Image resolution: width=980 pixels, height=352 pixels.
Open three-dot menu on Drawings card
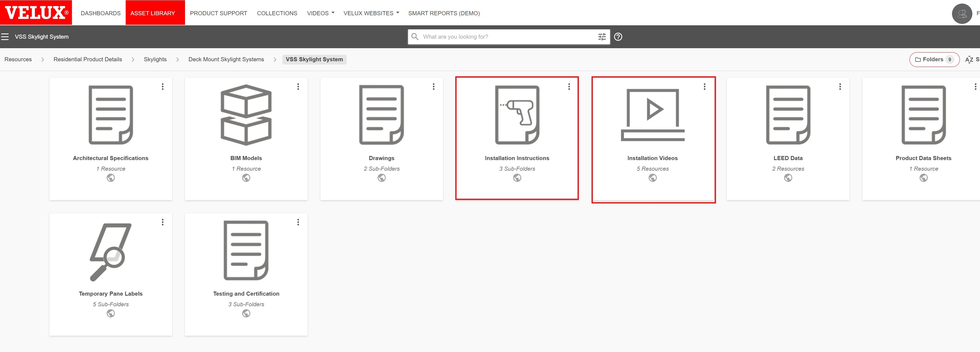click(x=433, y=87)
